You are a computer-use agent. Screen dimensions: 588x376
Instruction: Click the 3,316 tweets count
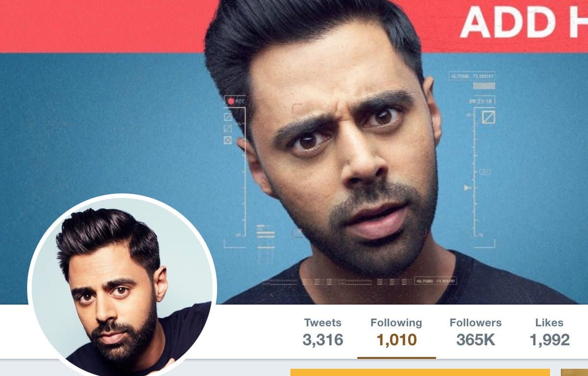click(x=322, y=340)
